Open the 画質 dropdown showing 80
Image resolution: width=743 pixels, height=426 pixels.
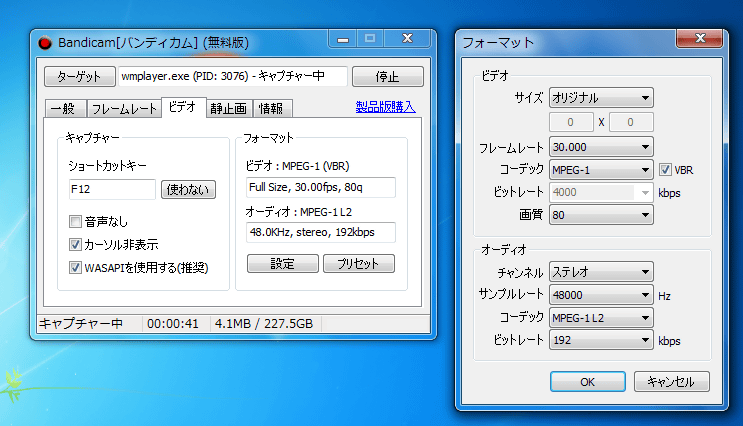pyautogui.click(x=601, y=215)
